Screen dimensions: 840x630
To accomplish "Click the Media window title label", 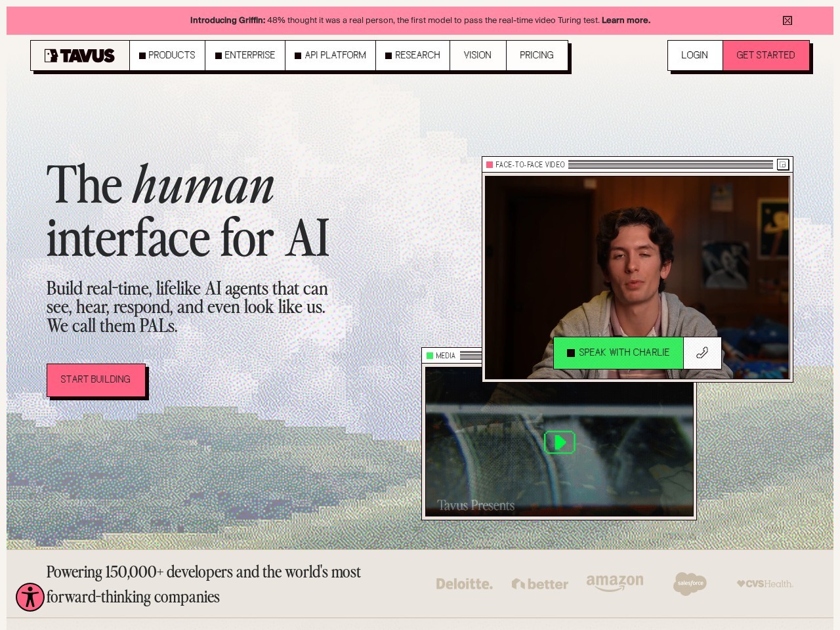I will 446,356.
